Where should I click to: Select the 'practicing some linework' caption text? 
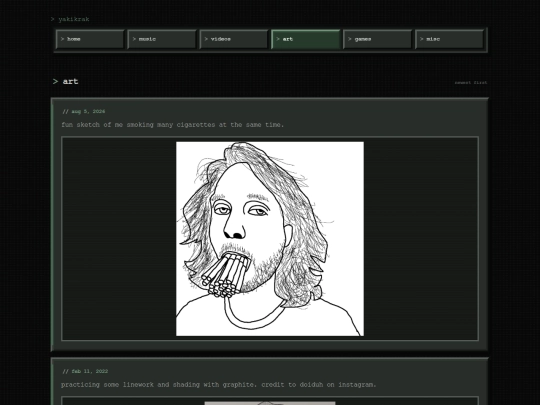(219, 385)
